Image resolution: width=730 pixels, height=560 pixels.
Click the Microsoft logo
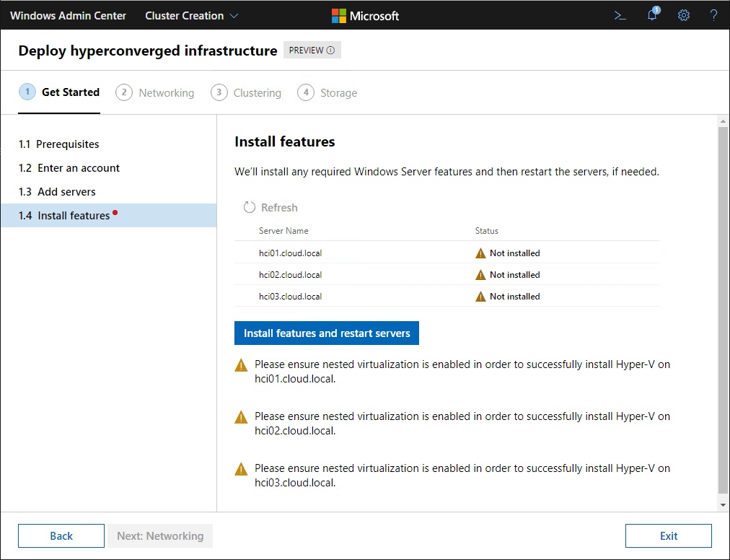365,15
